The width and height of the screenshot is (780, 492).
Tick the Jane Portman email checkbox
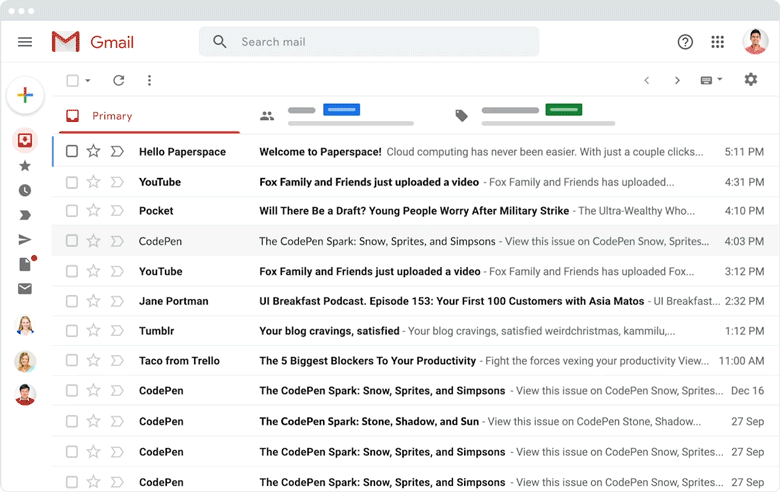coord(72,300)
